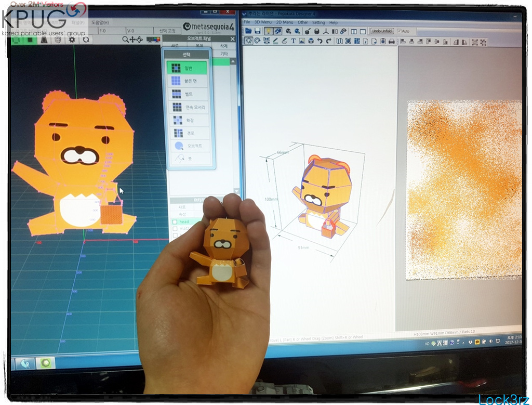Click the align left icon in Pepakura alignment toolbar
532x405 pixels.
click(403, 42)
